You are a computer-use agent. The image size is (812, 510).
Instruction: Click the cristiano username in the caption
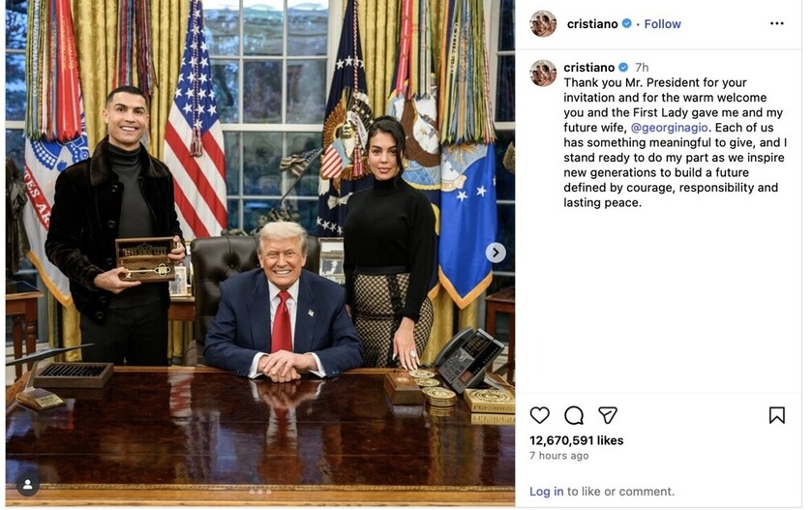(588, 68)
